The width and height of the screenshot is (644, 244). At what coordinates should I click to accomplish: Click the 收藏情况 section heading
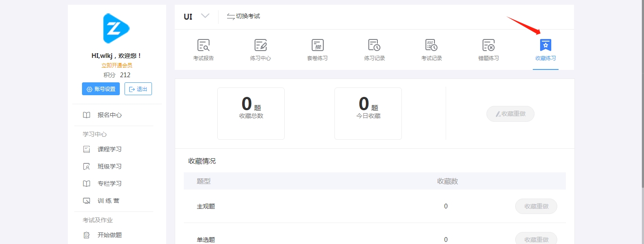tap(202, 161)
